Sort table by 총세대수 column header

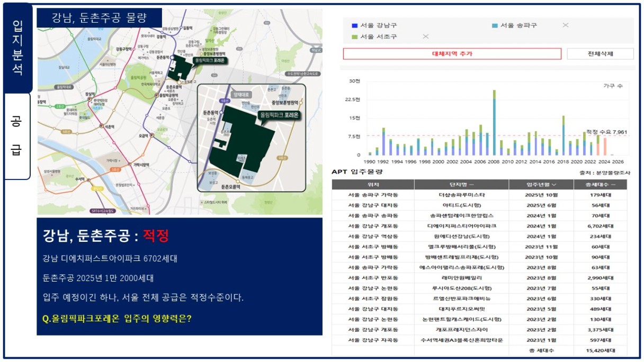(x=600, y=185)
